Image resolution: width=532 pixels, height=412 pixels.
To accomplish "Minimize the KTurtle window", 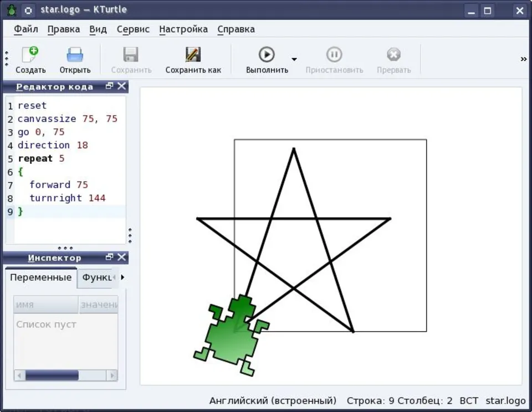I will click(x=471, y=11).
